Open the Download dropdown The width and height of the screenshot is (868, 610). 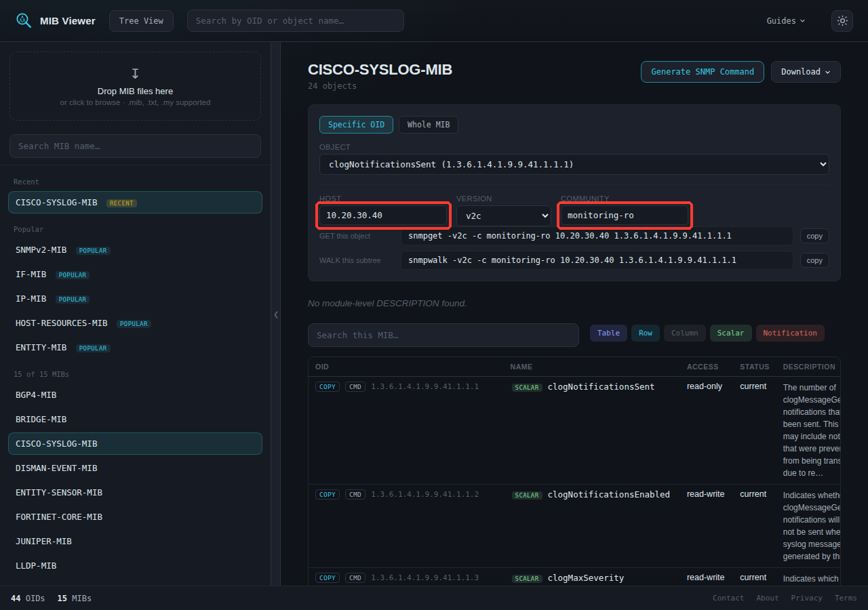(806, 72)
